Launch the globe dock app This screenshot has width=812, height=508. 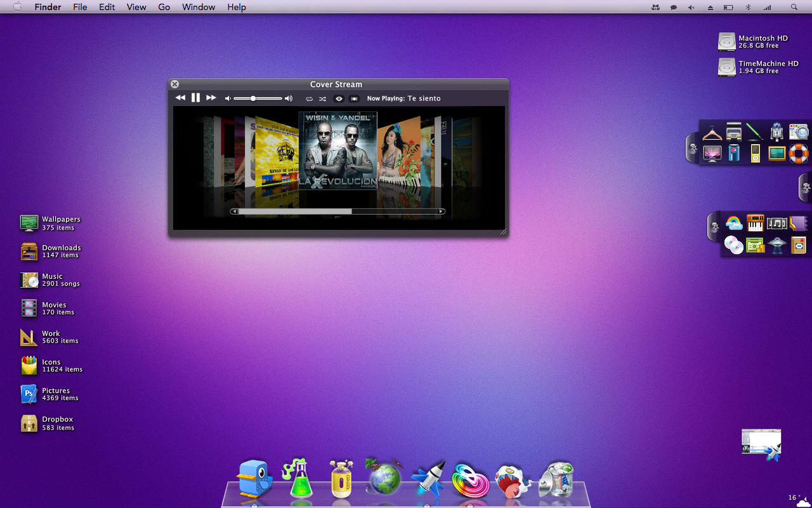pyautogui.click(x=384, y=476)
